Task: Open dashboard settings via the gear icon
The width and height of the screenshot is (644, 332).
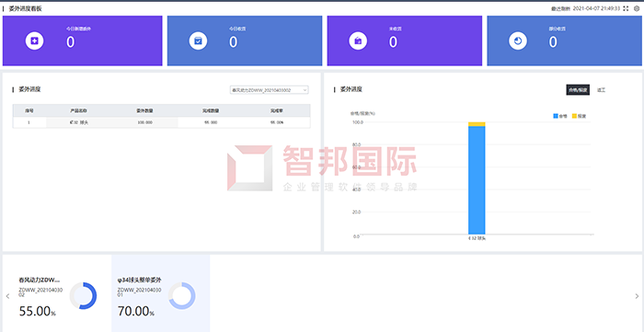Action: pos(637,8)
